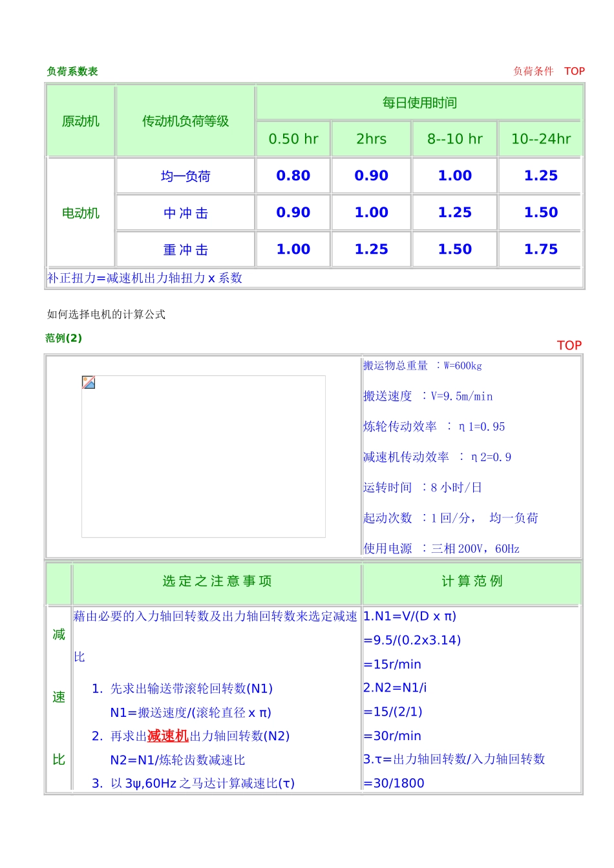Click the 藉由必要的入力轴回转数 paragraph

[215, 636]
